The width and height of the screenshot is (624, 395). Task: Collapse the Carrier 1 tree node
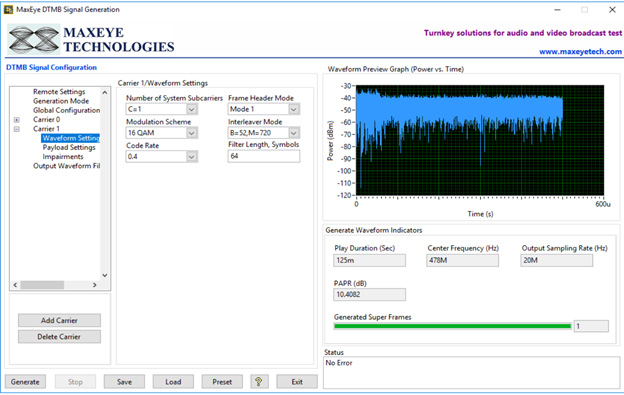click(x=17, y=129)
